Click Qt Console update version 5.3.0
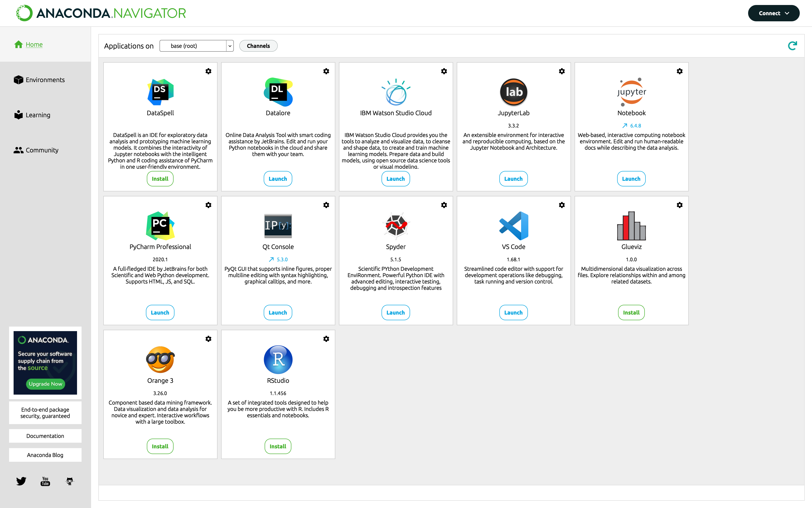 [x=278, y=259]
